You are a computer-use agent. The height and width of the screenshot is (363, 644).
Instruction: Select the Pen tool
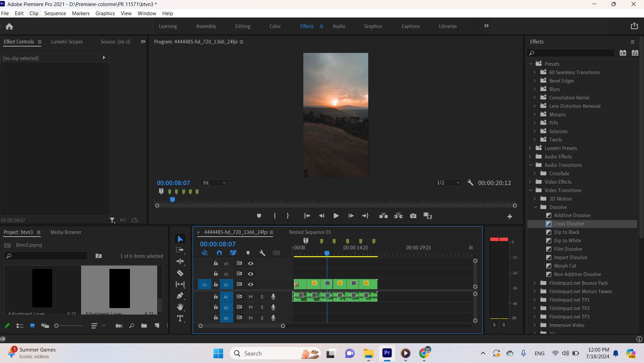pyautogui.click(x=180, y=296)
